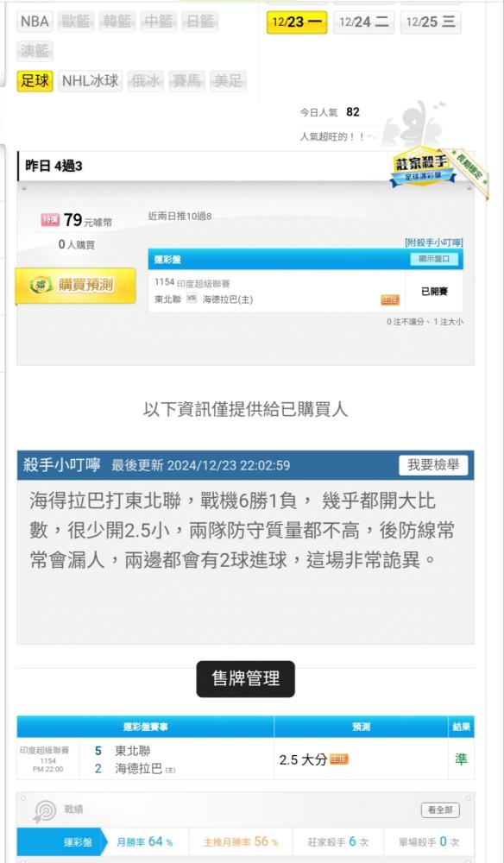Click the mascot figure near 今日人氣

(413, 125)
